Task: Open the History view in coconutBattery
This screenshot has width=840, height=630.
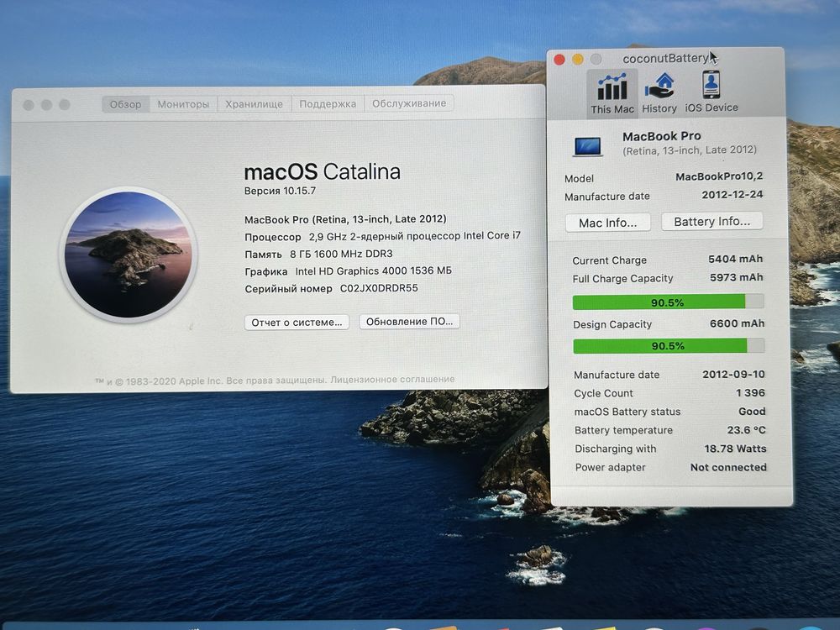Action: [659, 93]
